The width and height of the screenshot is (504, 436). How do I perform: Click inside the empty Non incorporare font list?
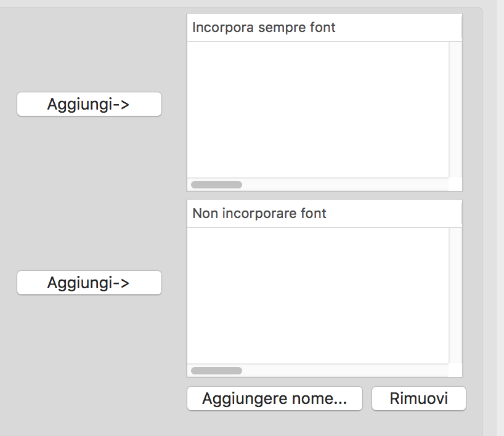click(317, 296)
